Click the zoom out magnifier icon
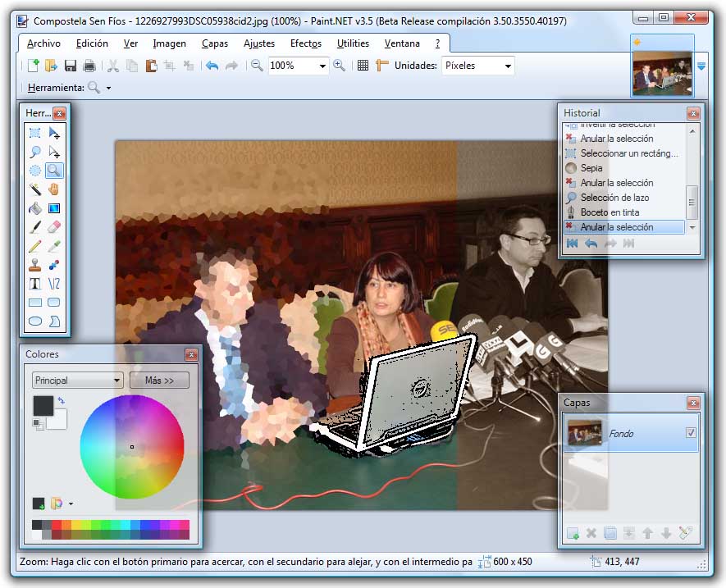 257,66
